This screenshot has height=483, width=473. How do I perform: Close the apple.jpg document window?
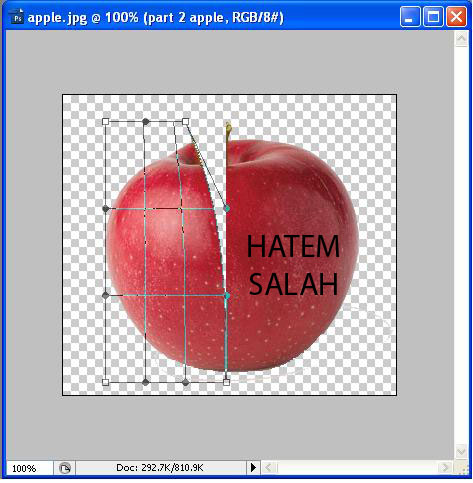point(456,17)
